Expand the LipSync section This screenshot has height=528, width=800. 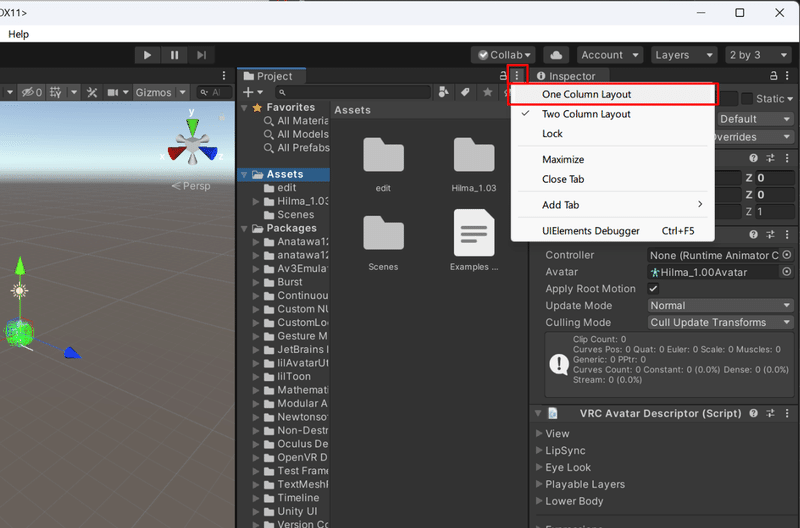(539, 450)
